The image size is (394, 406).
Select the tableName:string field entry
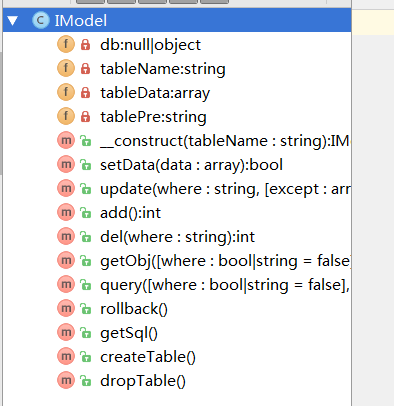[x=163, y=69]
